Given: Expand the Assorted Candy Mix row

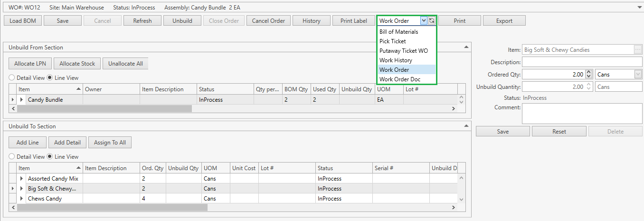Looking at the screenshot, I should [x=21, y=179].
